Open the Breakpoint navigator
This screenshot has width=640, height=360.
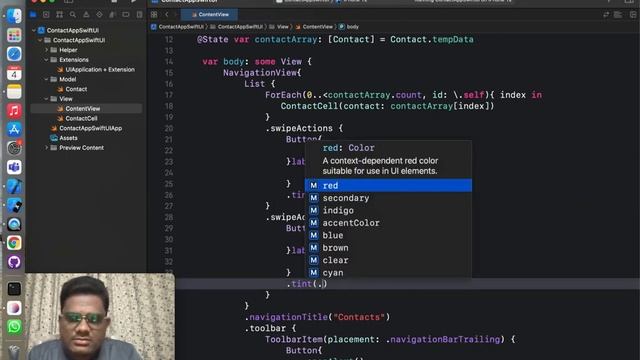(x=126, y=15)
